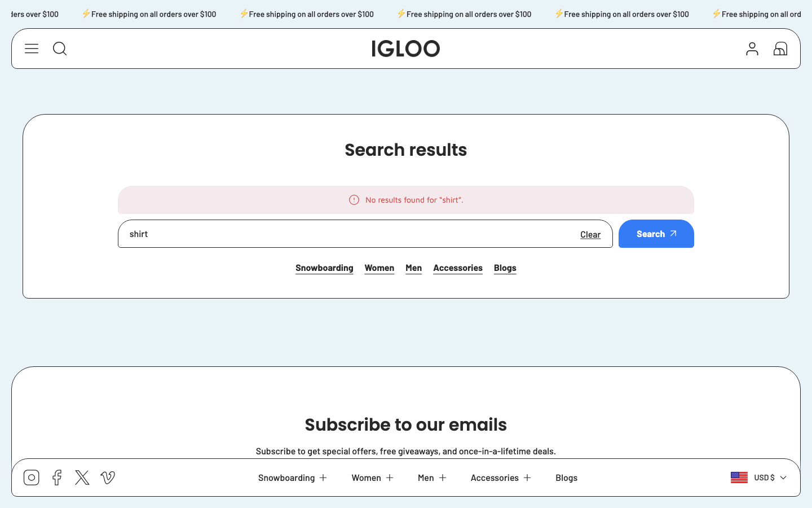Visit the Vimeo channel
Image resolution: width=812 pixels, height=508 pixels.
coord(108,478)
